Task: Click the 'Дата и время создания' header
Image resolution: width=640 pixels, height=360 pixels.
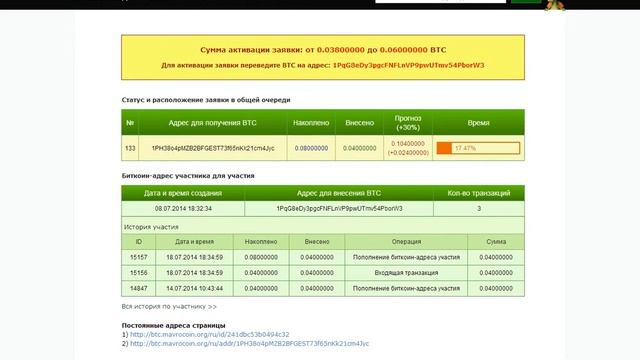Action: point(183,193)
